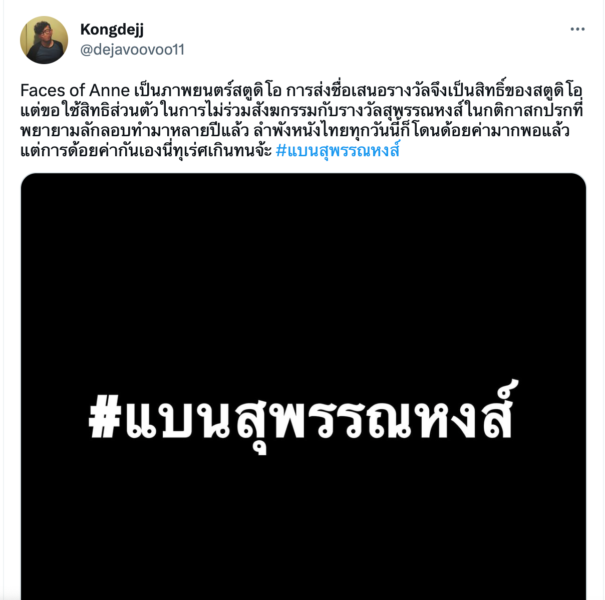Show the tweet overflow menu at top right
The image size is (605, 600).
(578, 29)
